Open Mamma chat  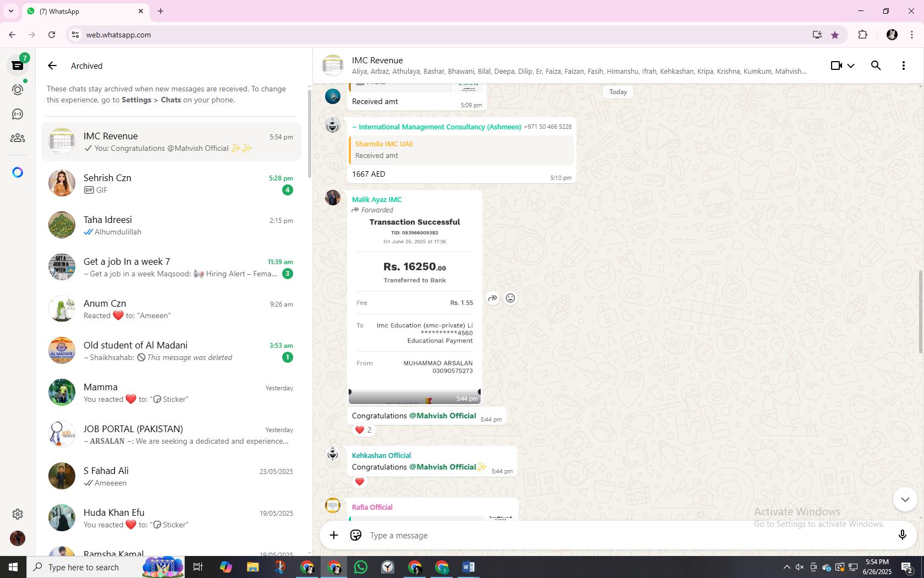[x=171, y=392]
